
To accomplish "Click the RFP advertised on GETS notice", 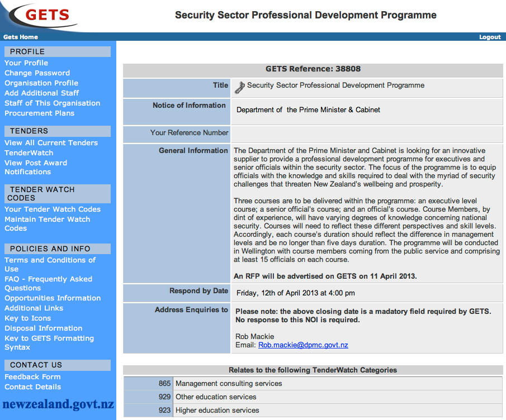I will [325, 276].
